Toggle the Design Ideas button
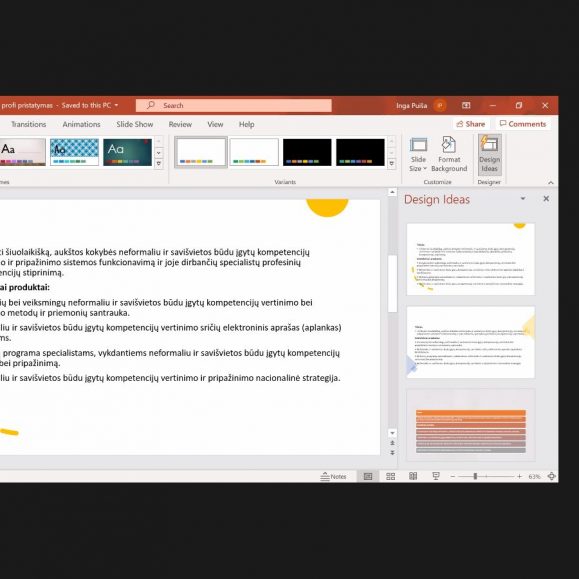The image size is (579, 579). click(x=489, y=154)
